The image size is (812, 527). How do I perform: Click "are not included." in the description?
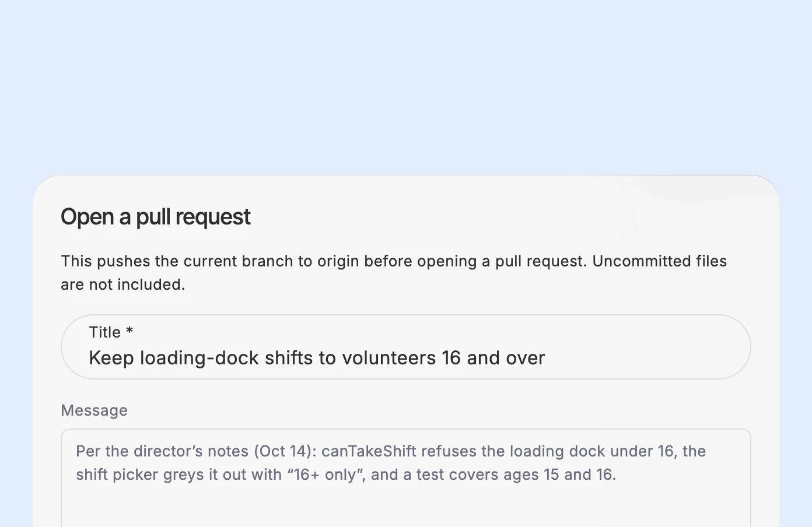pyautogui.click(x=123, y=284)
